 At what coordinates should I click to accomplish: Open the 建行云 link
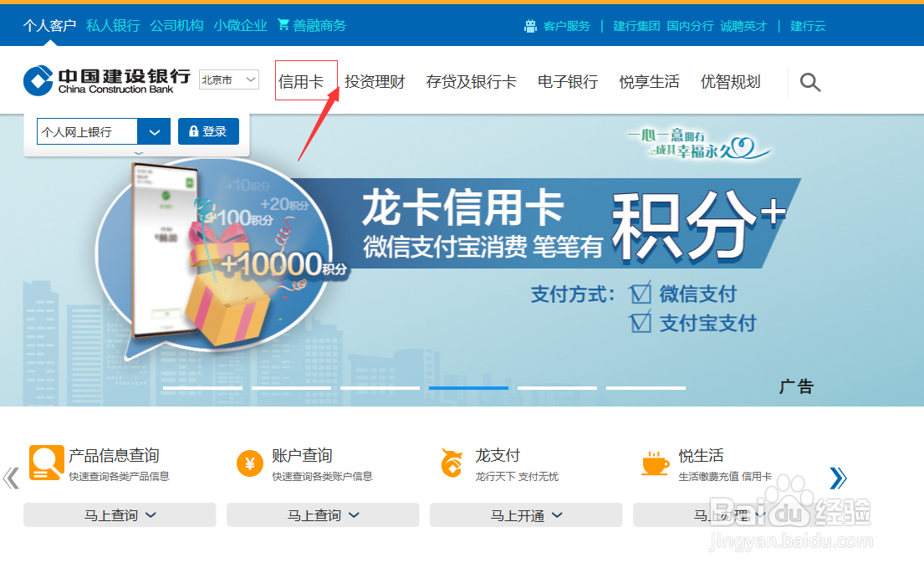coord(808,26)
